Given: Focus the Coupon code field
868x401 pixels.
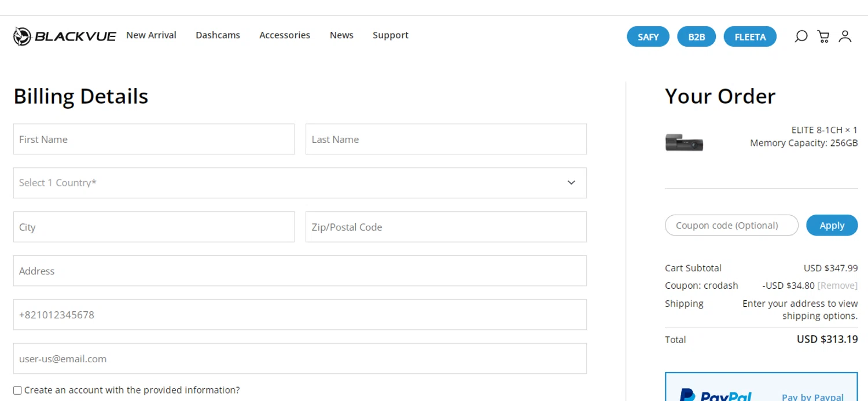Looking at the screenshot, I should click(731, 225).
